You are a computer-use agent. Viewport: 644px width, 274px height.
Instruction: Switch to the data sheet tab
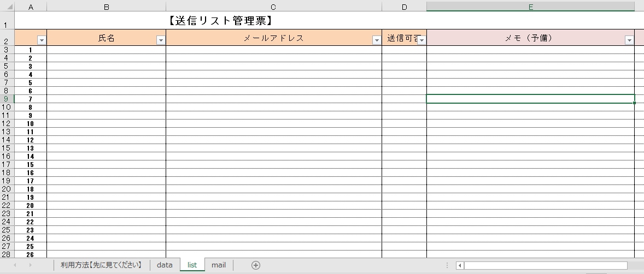(x=165, y=265)
